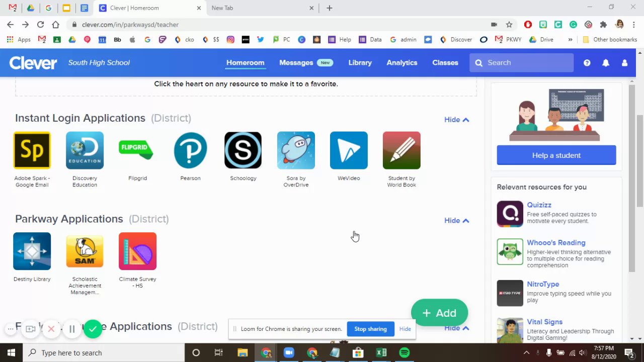
Task: Open Schoology application
Action: point(243,150)
